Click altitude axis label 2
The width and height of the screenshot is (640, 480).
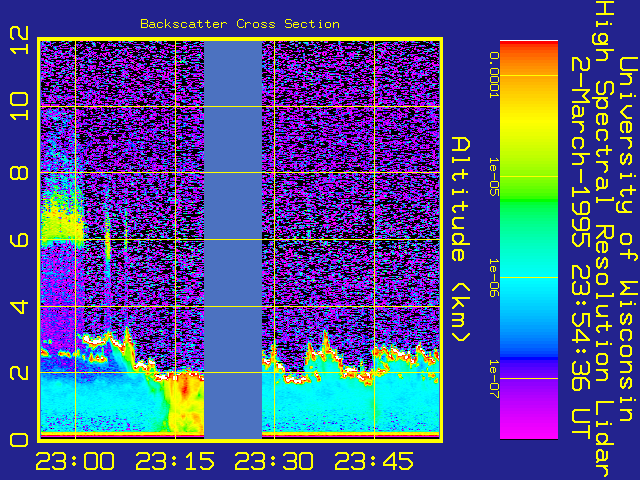(19, 372)
